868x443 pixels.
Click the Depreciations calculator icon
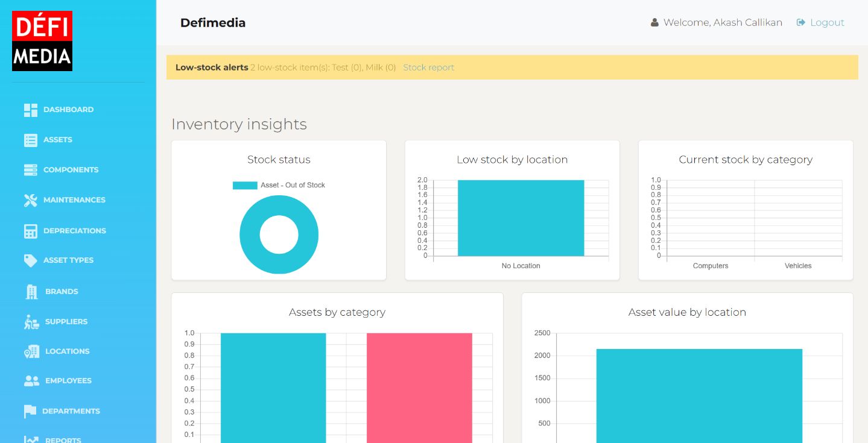pos(31,231)
